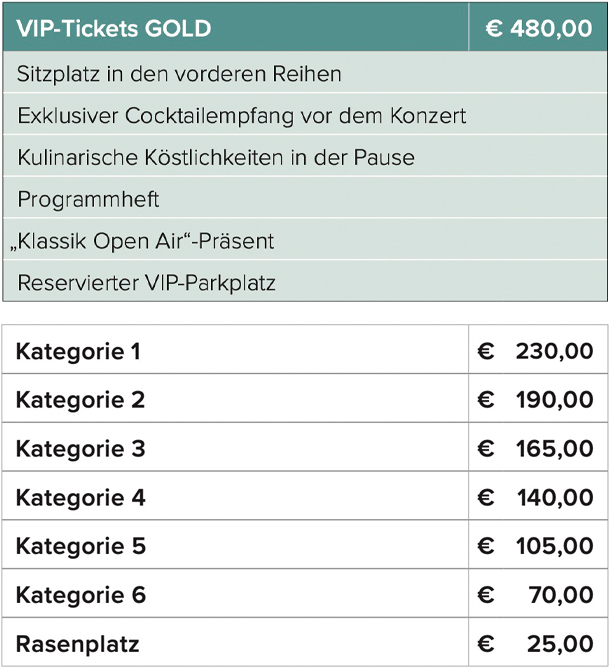Select the Kategorie 3 label
The height and width of the screenshot is (669, 610).
pyautogui.click(x=81, y=449)
